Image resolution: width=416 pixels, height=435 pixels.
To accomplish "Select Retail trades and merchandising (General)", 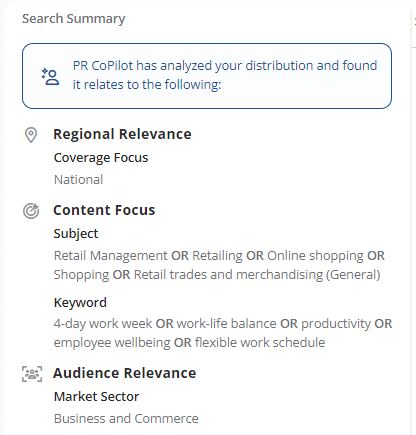I will 257,275.
